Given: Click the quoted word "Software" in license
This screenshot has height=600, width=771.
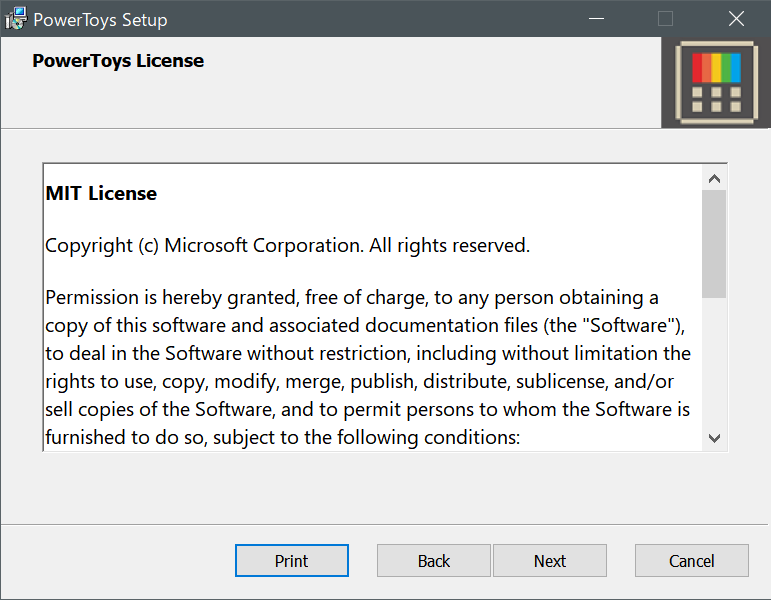Looking at the screenshot, I should click(x=630, y=326).
